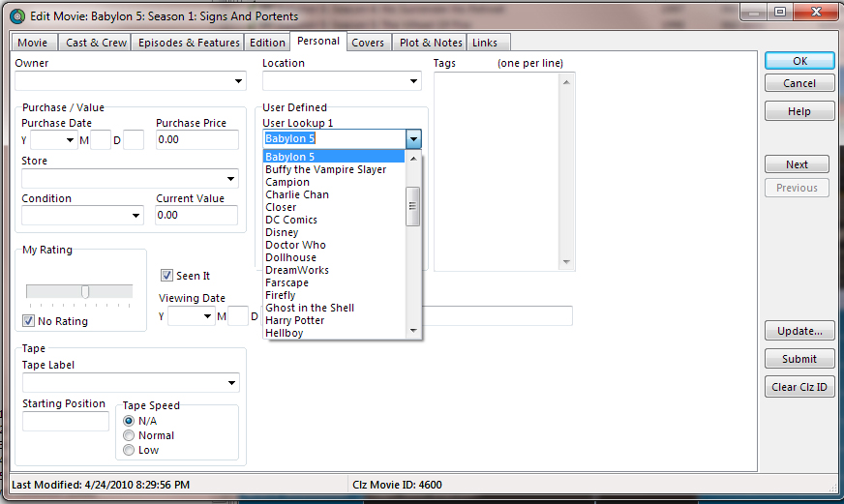Pick DC Comics from the list
This screenshot has width=844, height=504.
pos(334,220)
